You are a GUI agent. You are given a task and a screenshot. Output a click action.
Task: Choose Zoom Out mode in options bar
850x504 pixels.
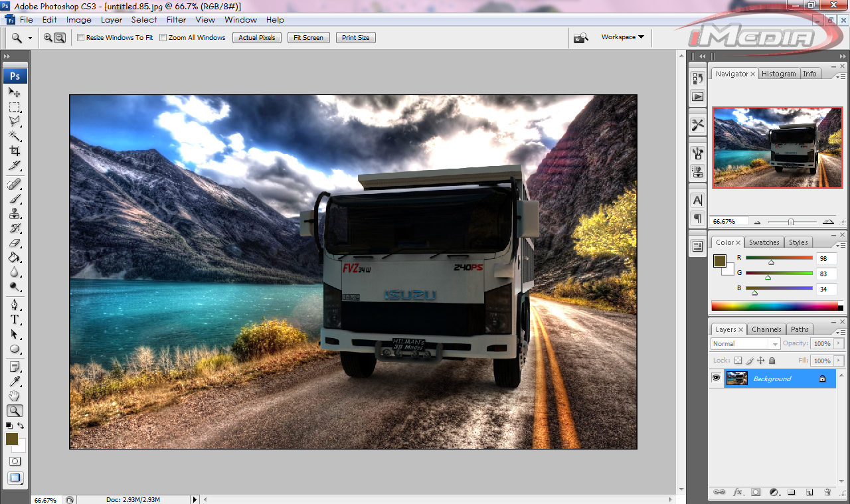tap(60, 38)
